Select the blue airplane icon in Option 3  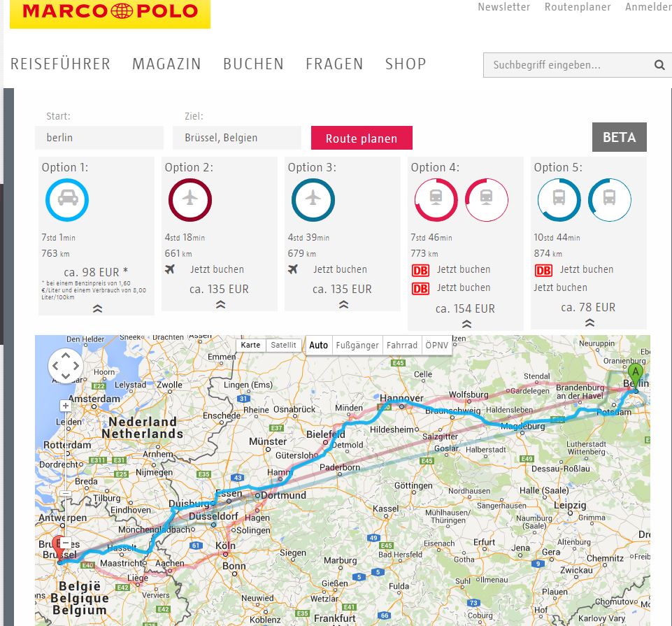tap(313, 200)
